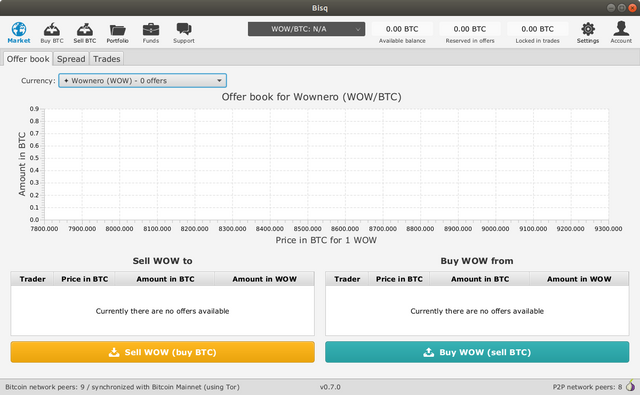
Task: Open the Support chat icon
Action: pos(184,29)
